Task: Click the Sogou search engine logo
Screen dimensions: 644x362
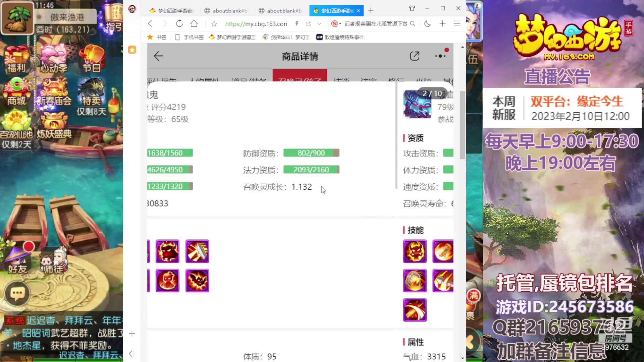Action: pyautogui.click(x=334, y=23)
